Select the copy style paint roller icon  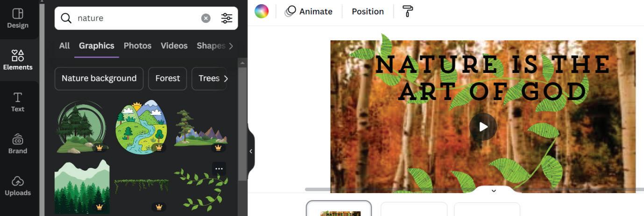click(408, 11)
